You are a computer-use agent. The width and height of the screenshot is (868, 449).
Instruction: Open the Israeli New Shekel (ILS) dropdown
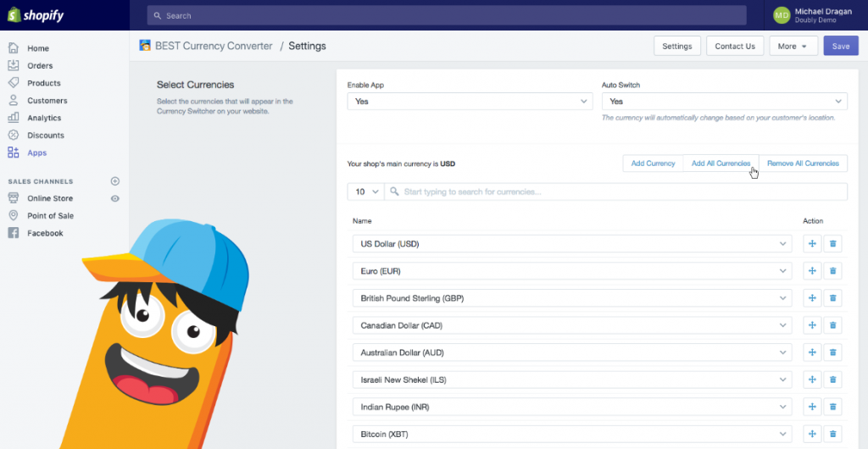(x=572, y=380)
